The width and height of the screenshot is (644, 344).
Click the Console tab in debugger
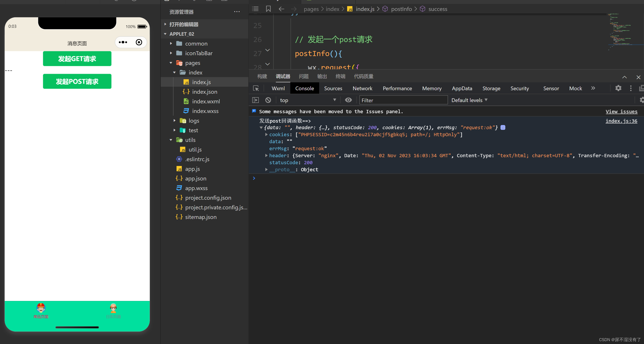point(304,88)
